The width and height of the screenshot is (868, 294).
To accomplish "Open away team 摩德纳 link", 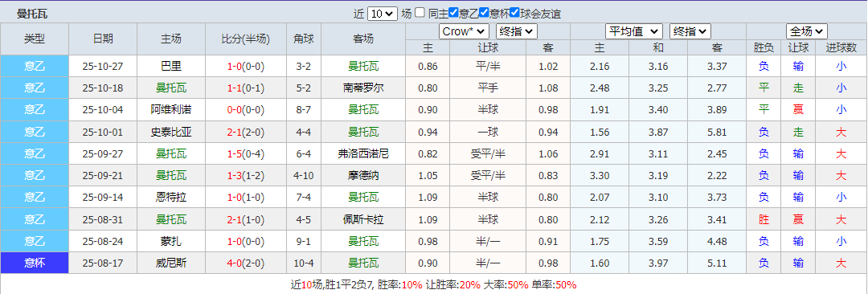I will [x=363, y=175].
